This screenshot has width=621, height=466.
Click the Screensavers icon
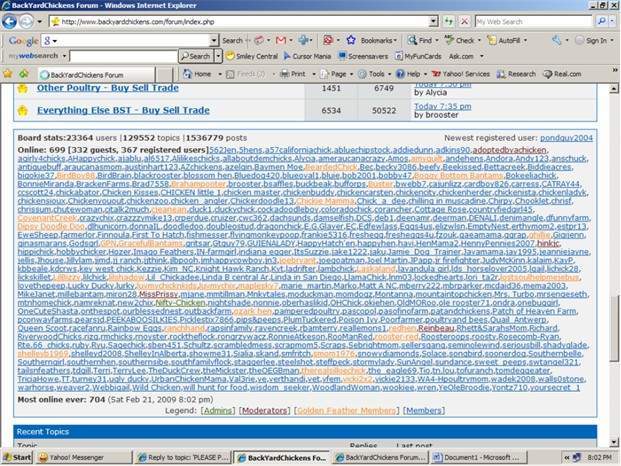(x=342, y=56)
